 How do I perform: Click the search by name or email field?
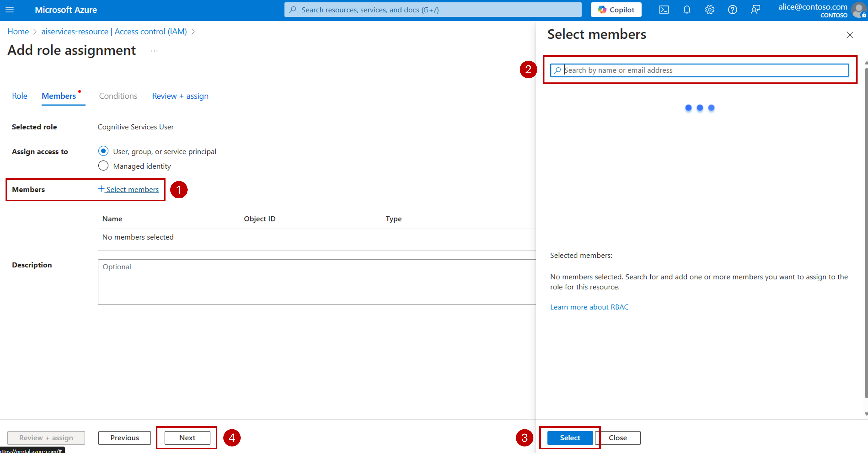pos(700,70)
